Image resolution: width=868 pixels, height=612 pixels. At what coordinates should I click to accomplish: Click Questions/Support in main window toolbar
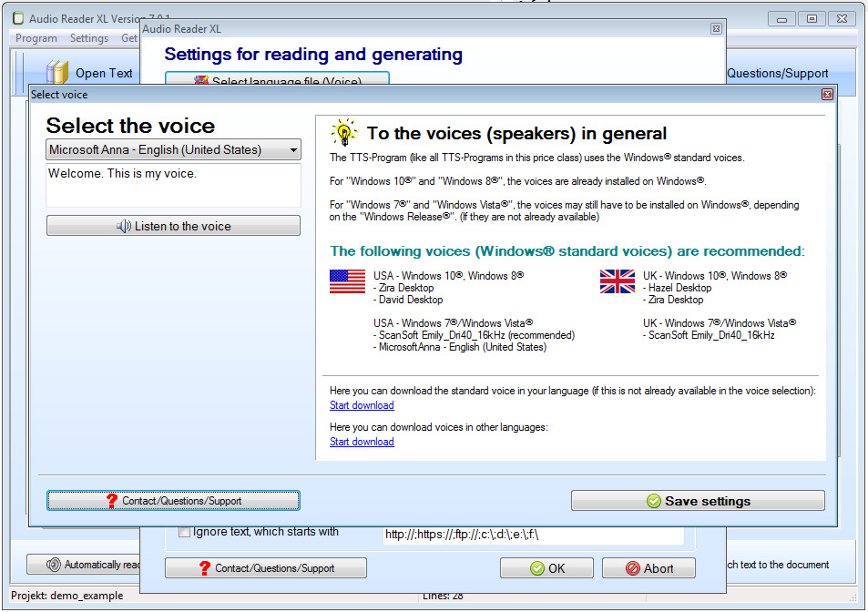pos(777,73)
